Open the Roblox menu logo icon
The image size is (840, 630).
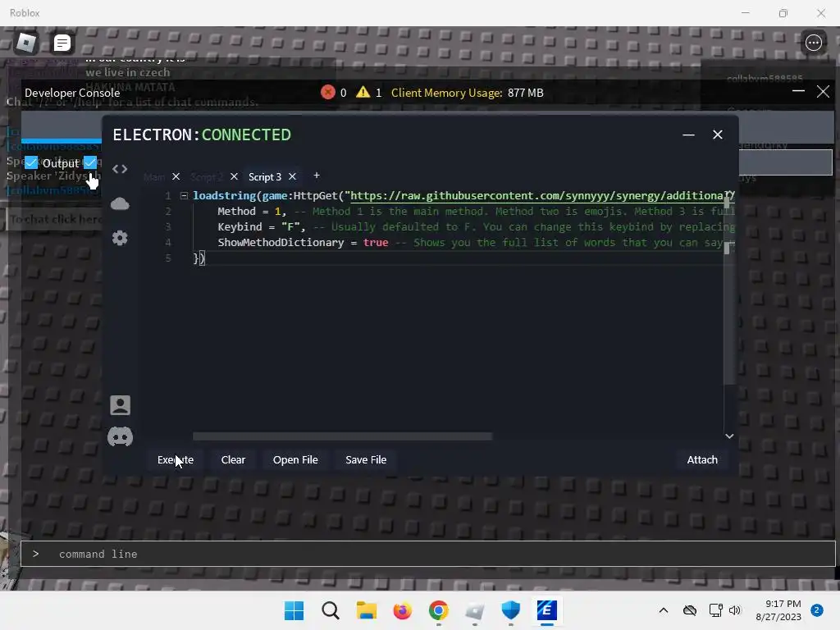coord(25,43)
